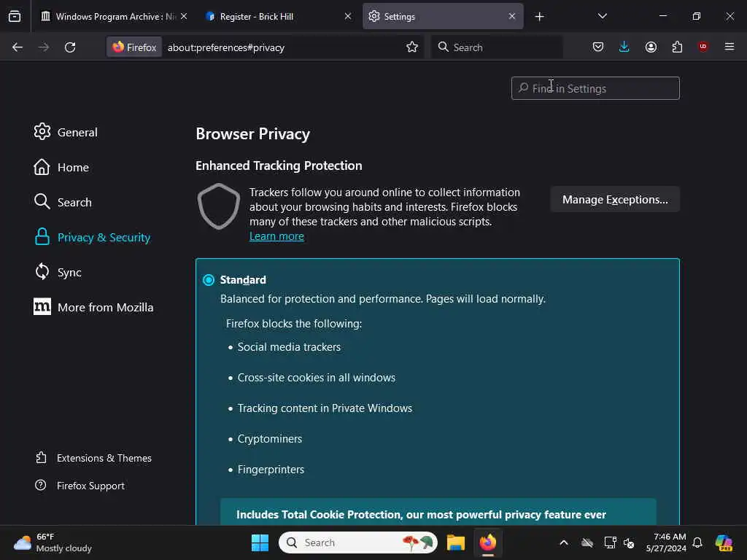This screenshot has width=747, height=560.
Task: Open the hamburger application menu
Action: pyautogui.click(x=729, y=47)
